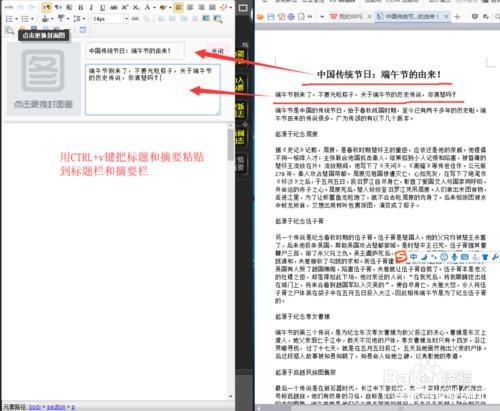Toggle bold formatting in the editor toolbar
The image size is (500, 411).
80,7
